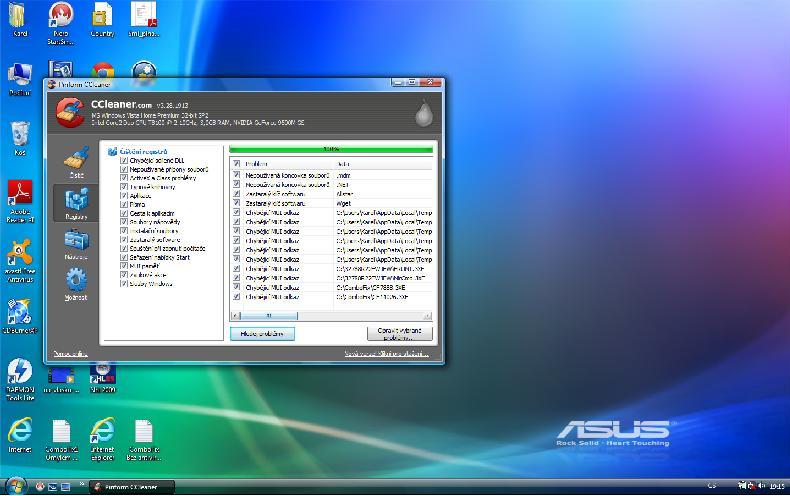790x496 pixels.
Task: Click the volume icon in system tray
Action: coord(761,486)
